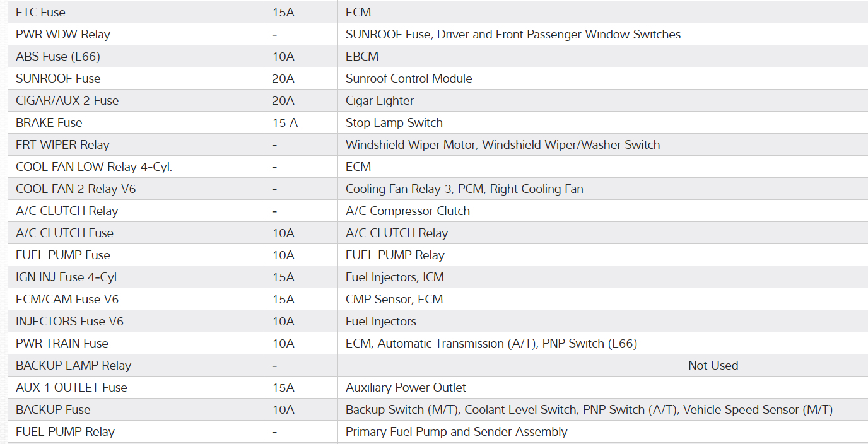Image resolution: width=868 pixels, height=444 pixels.
Task: Click the A/C CLUTCH Fuse name cell
Action: coord(64,233)
